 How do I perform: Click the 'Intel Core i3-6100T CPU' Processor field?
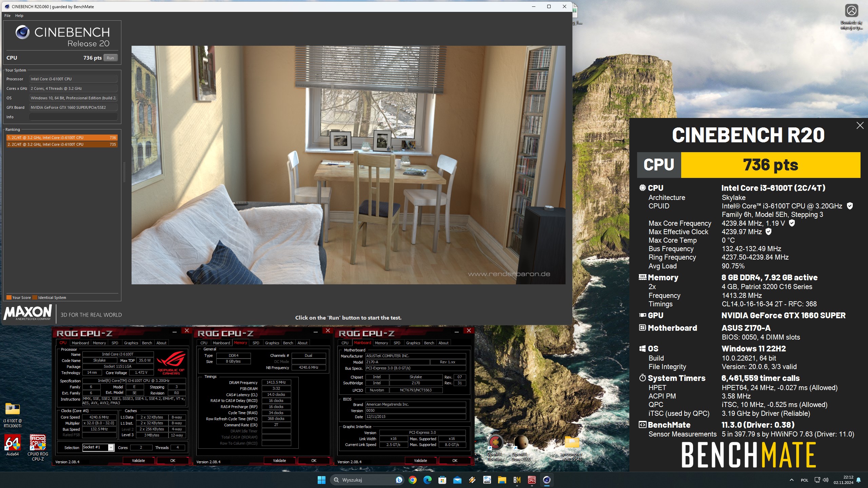(x=73, y=79)
